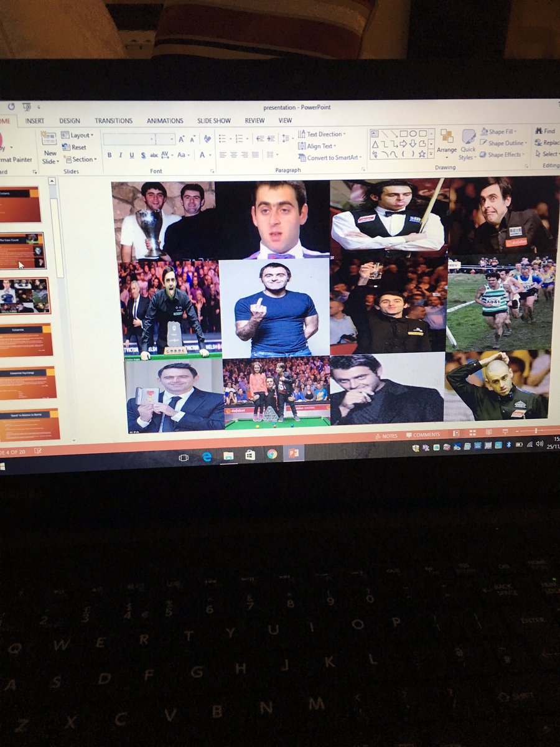Click Start From Beginning icon in Quick Access Toolbar
The image size is (560, 747).
click(x=26, y=107)
